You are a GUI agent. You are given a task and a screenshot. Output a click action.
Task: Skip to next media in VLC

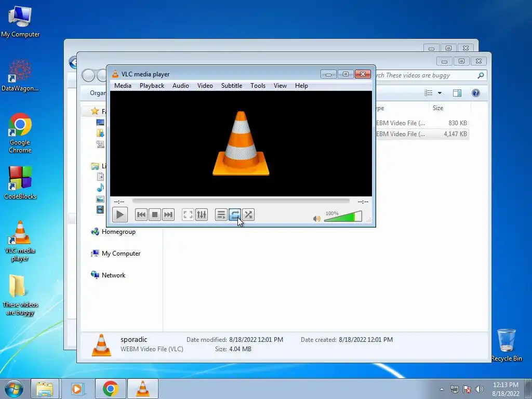(x=168, y=215)
